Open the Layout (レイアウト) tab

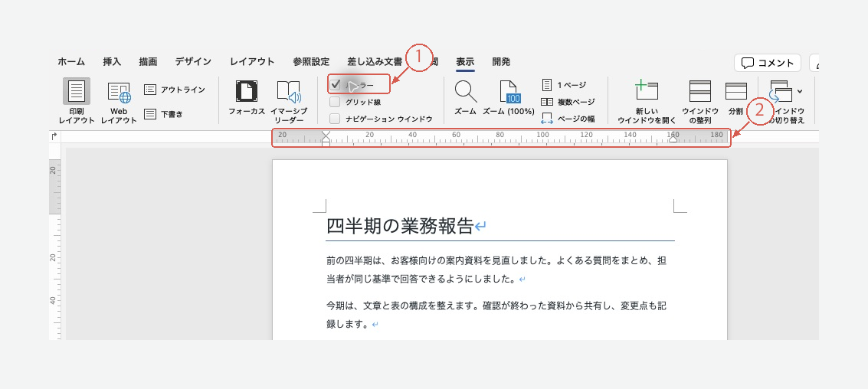pyautogui.click(x=252, y=62)
